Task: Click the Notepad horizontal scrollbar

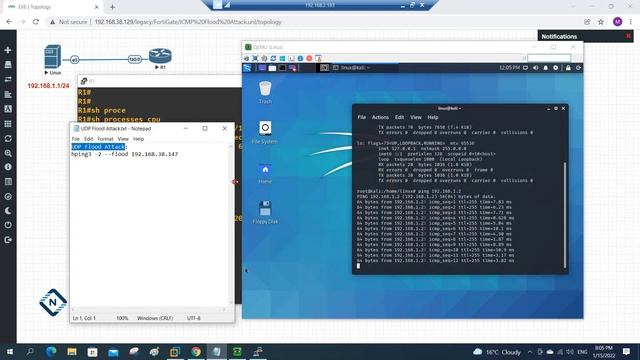Action: click(x=149, y=309)
